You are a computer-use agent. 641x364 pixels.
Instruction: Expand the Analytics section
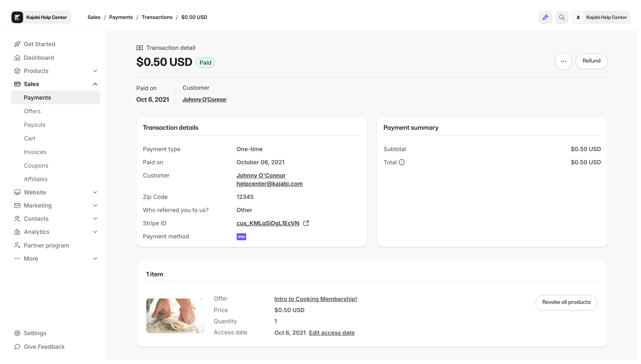click(95, 232)
